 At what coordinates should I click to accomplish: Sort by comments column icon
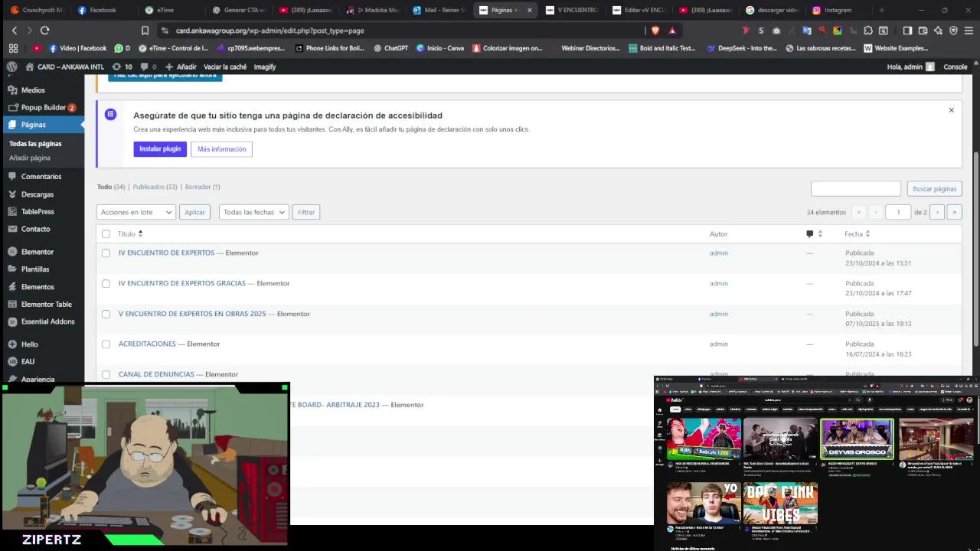[x=814, y=234]
